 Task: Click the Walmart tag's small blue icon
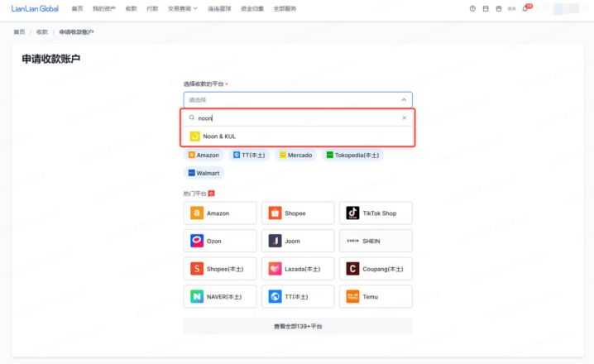coord(192,173)
